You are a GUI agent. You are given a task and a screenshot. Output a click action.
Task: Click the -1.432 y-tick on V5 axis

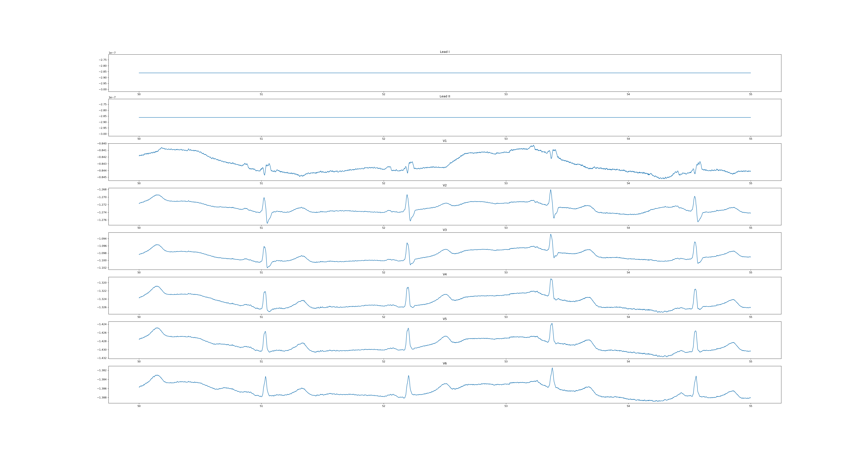coord(102,358)
